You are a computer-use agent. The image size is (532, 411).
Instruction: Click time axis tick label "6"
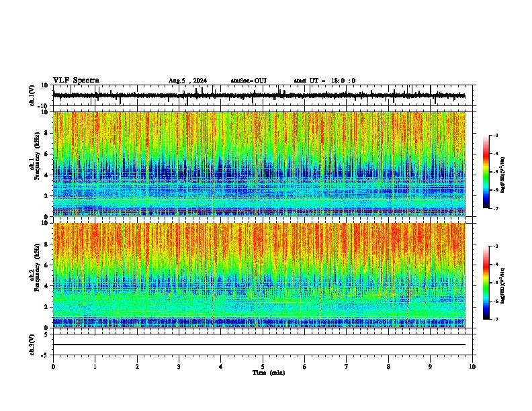[x=305, y=367]
